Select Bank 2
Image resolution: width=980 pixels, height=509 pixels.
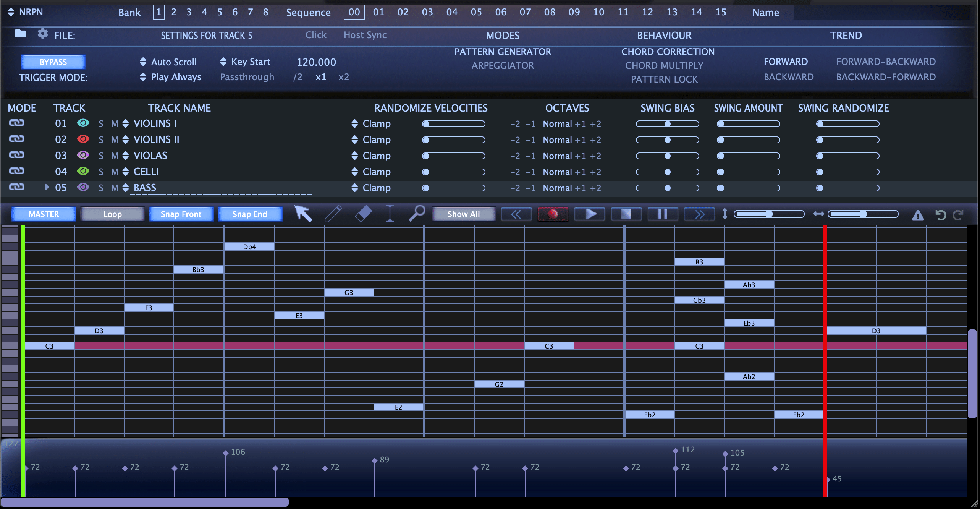point(174,12)
